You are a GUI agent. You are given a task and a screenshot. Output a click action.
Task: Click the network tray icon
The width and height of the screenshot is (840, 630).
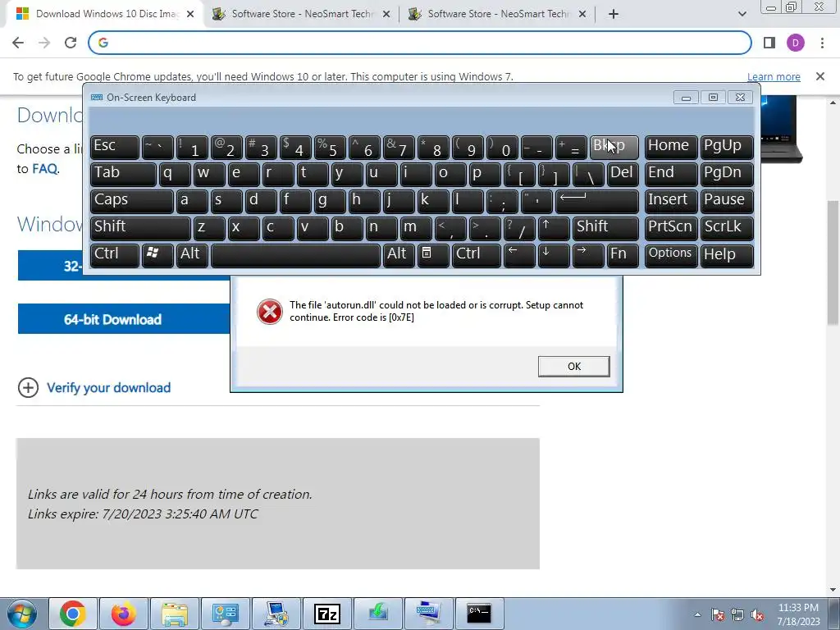click(x=737, y=614)
